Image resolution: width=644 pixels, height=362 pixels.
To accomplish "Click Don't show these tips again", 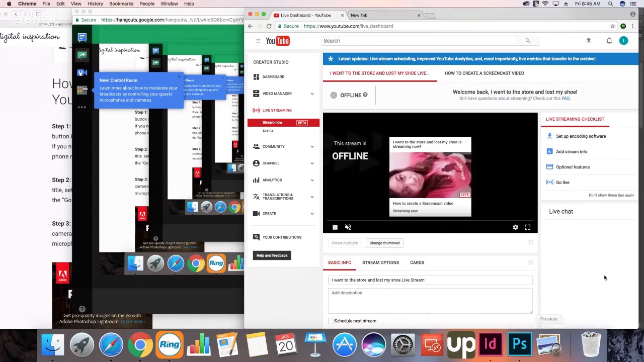I will point(611,195).
